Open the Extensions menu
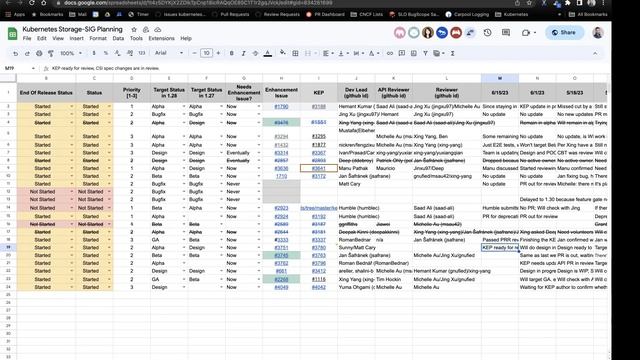The image size is (640, 360). coord(161,38)
